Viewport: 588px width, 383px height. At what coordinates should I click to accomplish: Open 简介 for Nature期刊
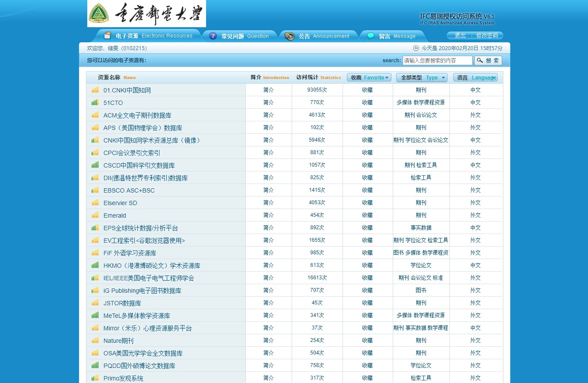(x=268, y=340)
